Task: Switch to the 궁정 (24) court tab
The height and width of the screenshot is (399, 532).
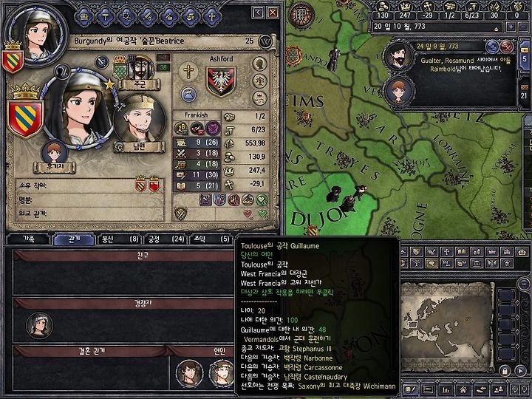Action: point(166,239)
